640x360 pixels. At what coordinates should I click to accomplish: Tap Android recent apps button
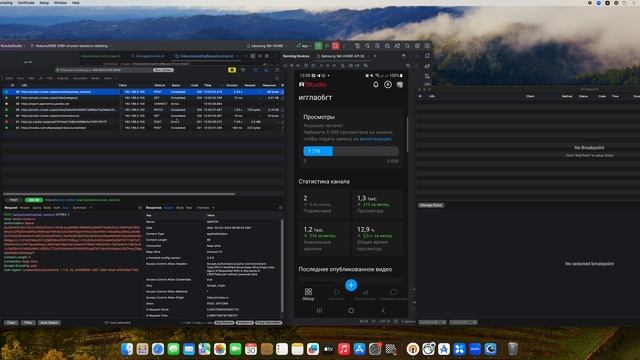coord(319,311)
